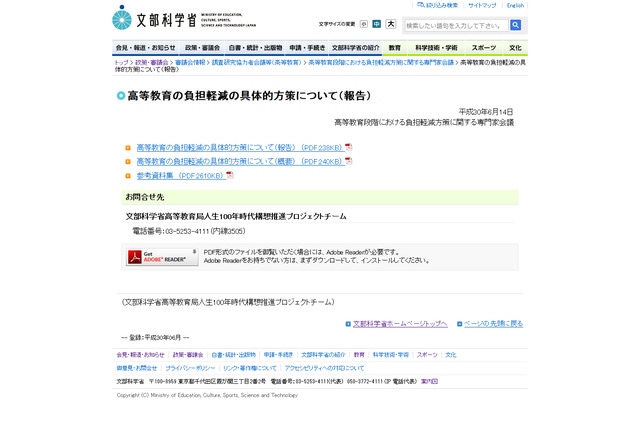Go to 調査研究協力者会議等(高等教育) in the breadcrumb
Viewport: 640px width, 426px height.
tap(256, 62)
